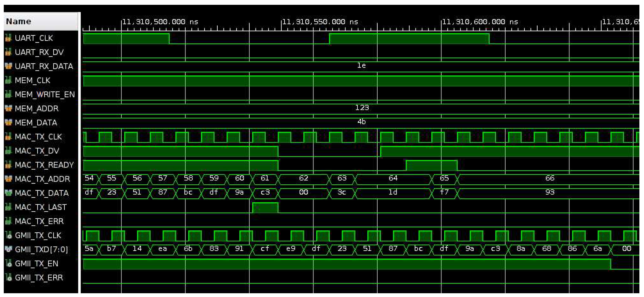Click the GMII_TX_EN output signal icon
Viewport: 644px width, 297px height.
coord(9,263)
